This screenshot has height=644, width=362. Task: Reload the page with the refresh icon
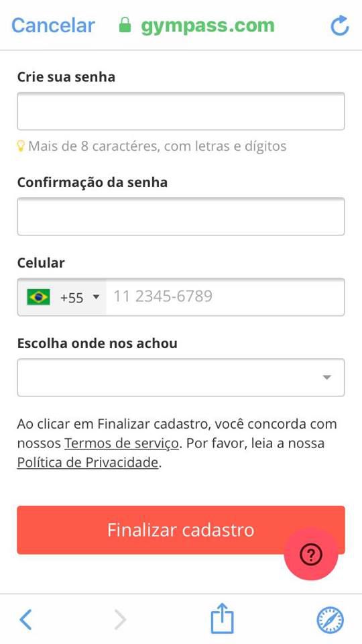pos(340,25)
